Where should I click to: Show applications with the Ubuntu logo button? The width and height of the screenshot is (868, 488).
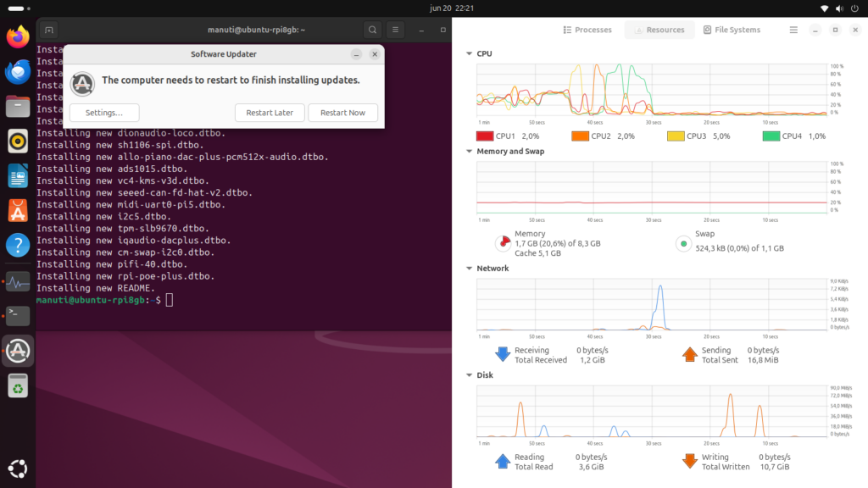pos(18,469)
